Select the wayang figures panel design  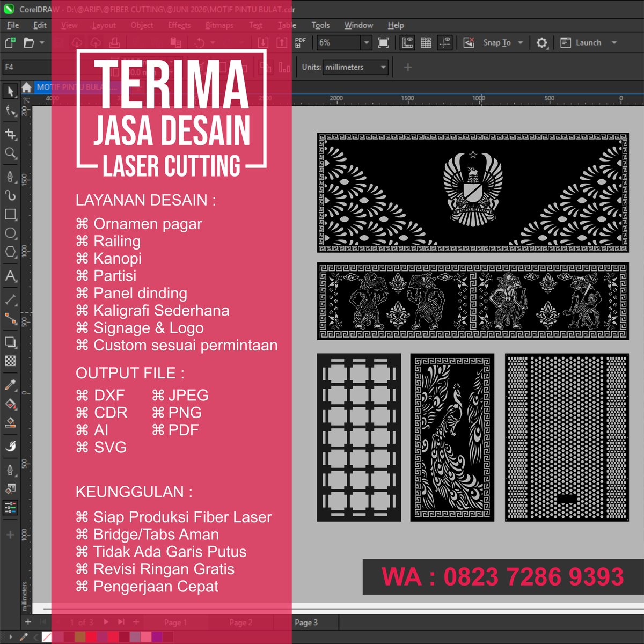(x=473, y=301)
